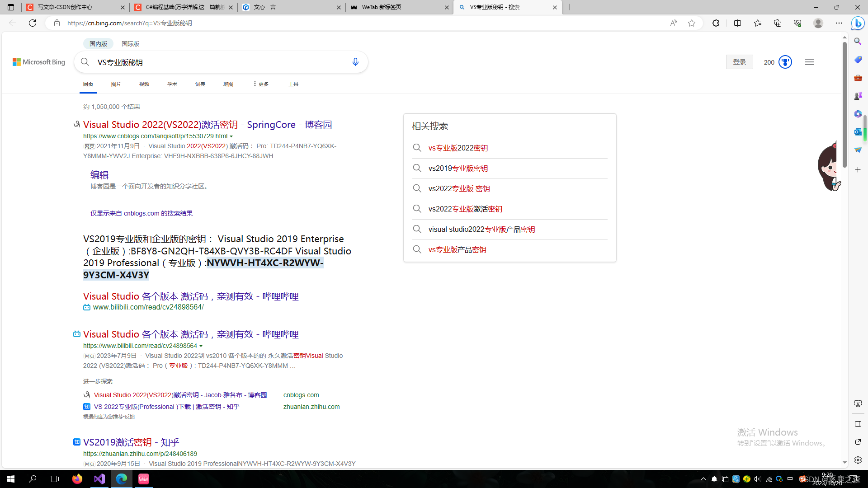Show hidden system tray icons
The width and height of the screenshot is (868, 488).
703,479
